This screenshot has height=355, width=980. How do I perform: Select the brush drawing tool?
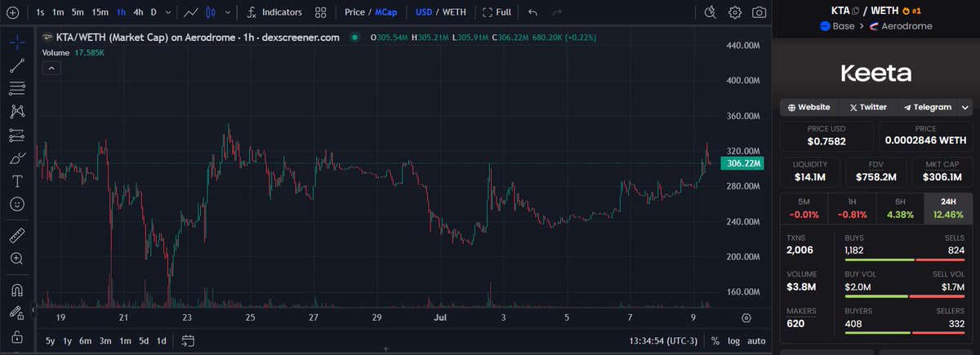(x=17, y=158)
